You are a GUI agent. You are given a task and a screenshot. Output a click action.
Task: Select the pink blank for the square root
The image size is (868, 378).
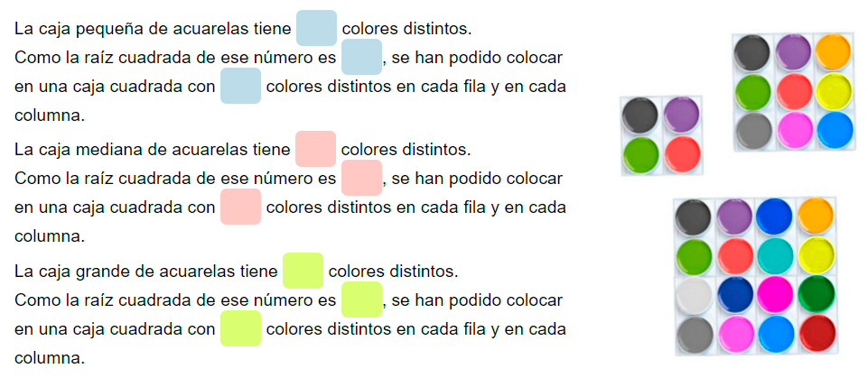click(x=361, y=178)
